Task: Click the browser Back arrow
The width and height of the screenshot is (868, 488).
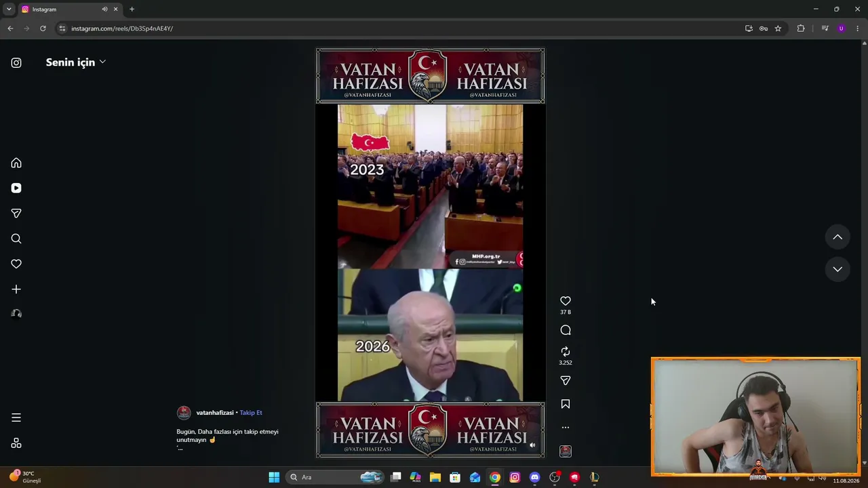Action: click(x=10, y=28)
